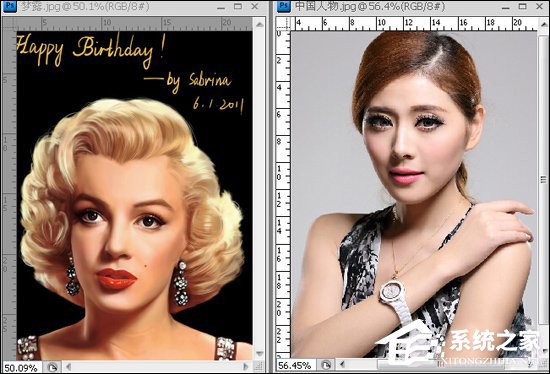Click scroll-right arrow in 梦露.jpg window
Viewport: 550px width, 374px height.
(x=246, y=367)
